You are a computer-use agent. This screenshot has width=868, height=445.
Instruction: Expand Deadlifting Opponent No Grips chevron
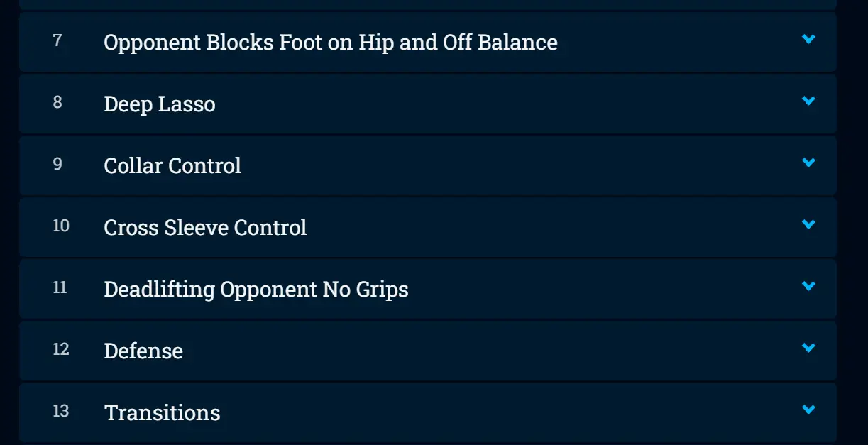coord(808,287)
